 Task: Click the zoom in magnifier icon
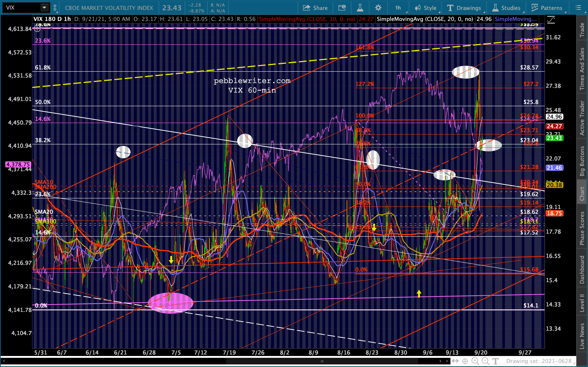coord(475,361)
